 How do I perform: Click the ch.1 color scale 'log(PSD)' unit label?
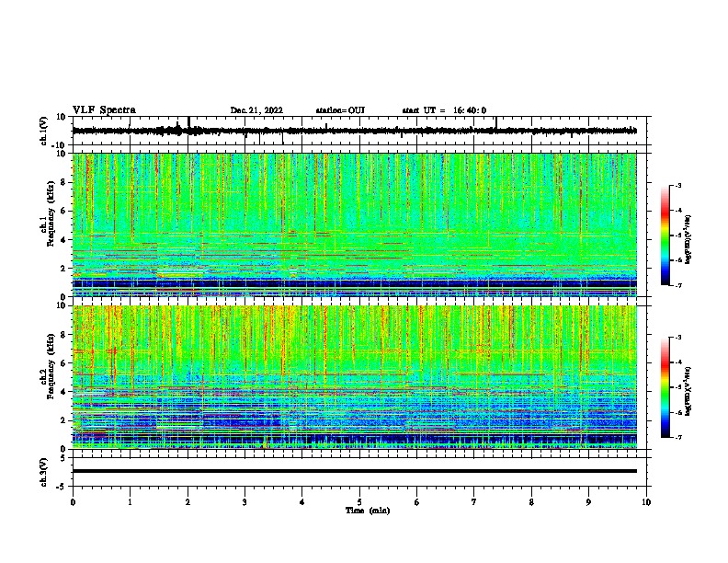[x=688, y=239]
